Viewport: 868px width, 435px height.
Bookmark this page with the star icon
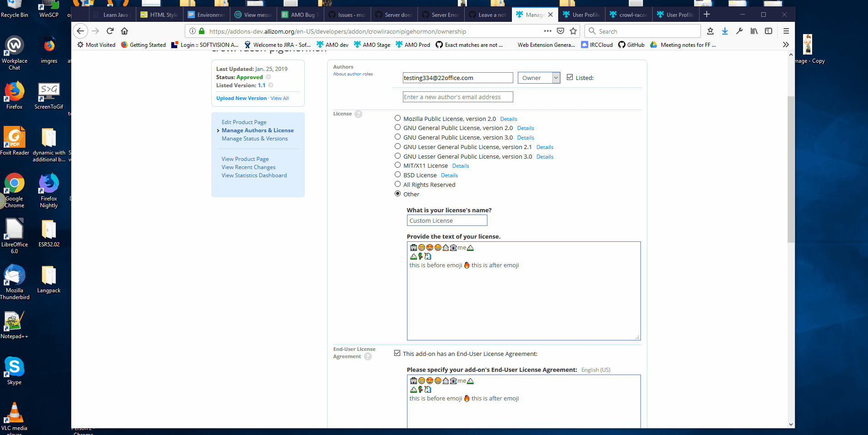click(x=573, y=31)
